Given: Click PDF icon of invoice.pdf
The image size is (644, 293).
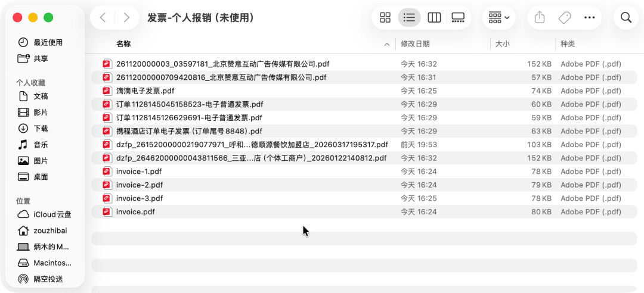Looking at the screenshot, I should tap(107, 212).
